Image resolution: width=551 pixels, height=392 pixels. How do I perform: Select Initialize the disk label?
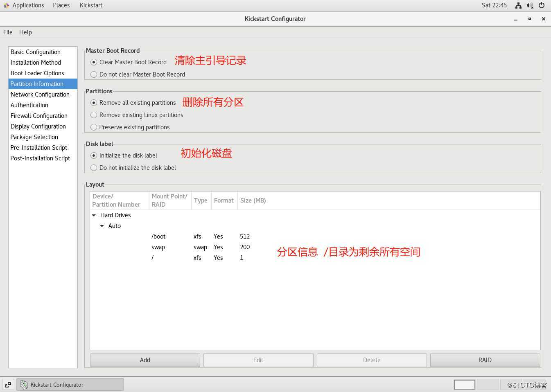[x=94, y=155]
